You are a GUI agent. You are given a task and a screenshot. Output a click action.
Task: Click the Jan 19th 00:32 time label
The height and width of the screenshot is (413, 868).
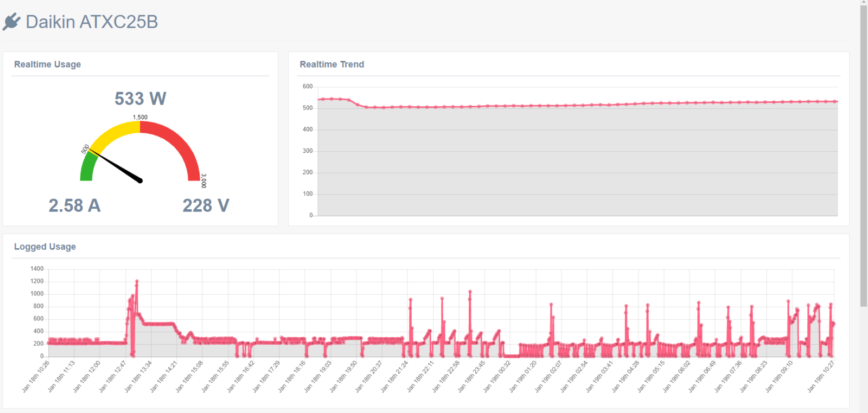pos(496,376)
